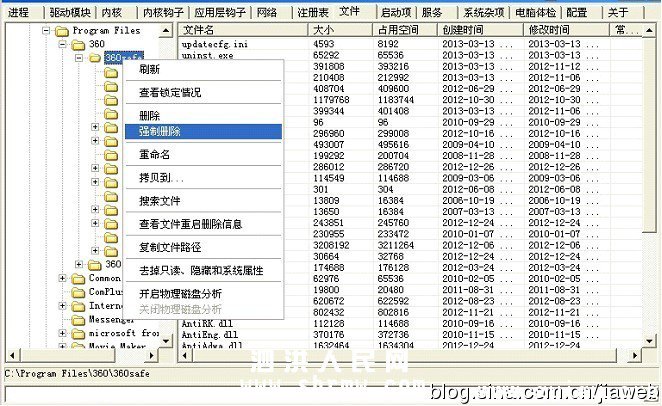The height and width of the screenshot is (406, 662).
Task: Click the Common folder icon in tree
Action: click(79, 279)
